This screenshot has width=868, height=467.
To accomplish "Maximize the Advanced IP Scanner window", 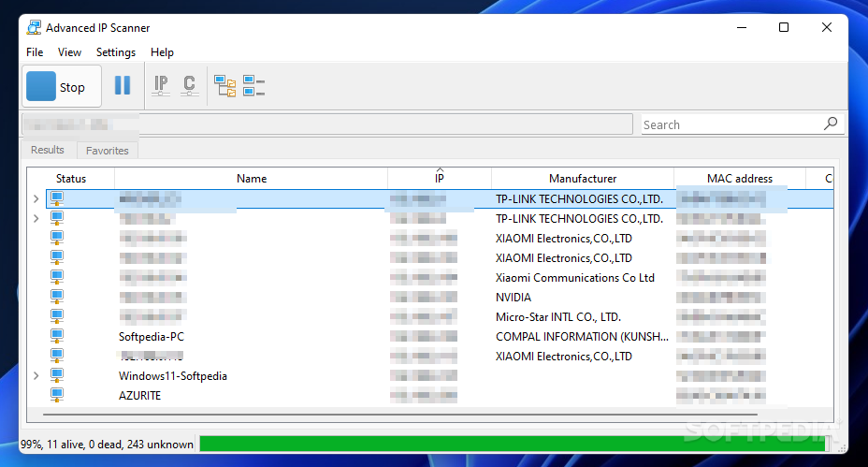I will [784, 27].
